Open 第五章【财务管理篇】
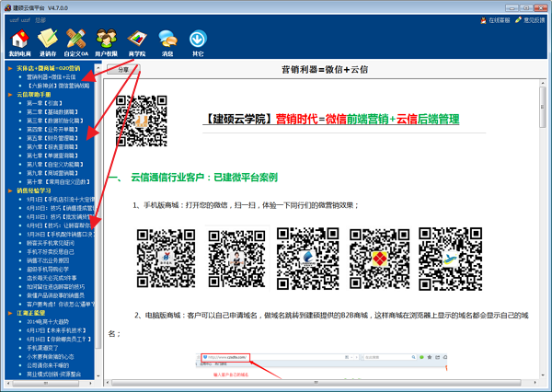 point(52,138)
